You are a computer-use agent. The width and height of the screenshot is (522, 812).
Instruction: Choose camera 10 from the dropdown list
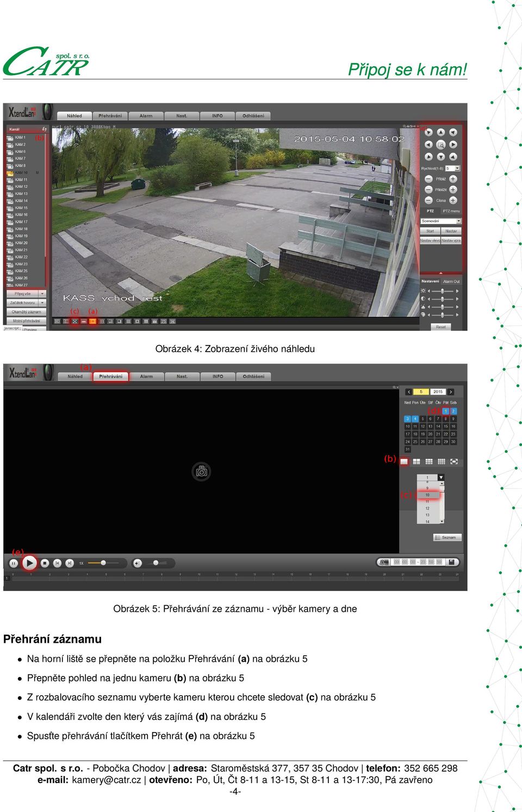point(427,495)
